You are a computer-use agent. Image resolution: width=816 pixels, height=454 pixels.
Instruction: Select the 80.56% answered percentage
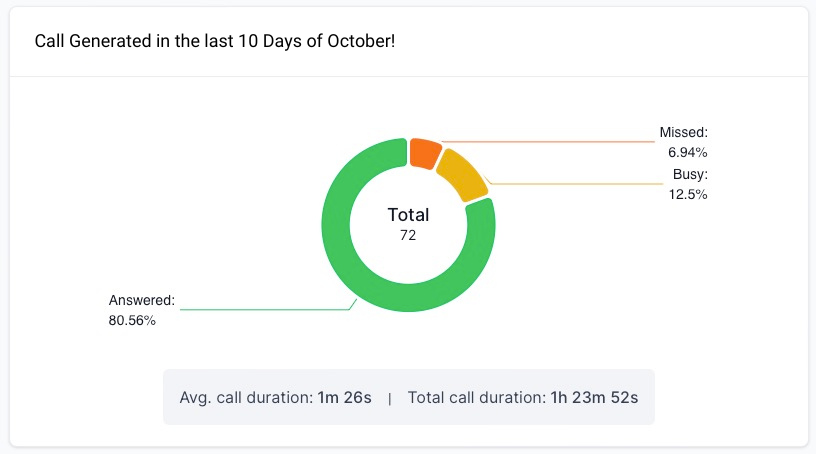132,320
